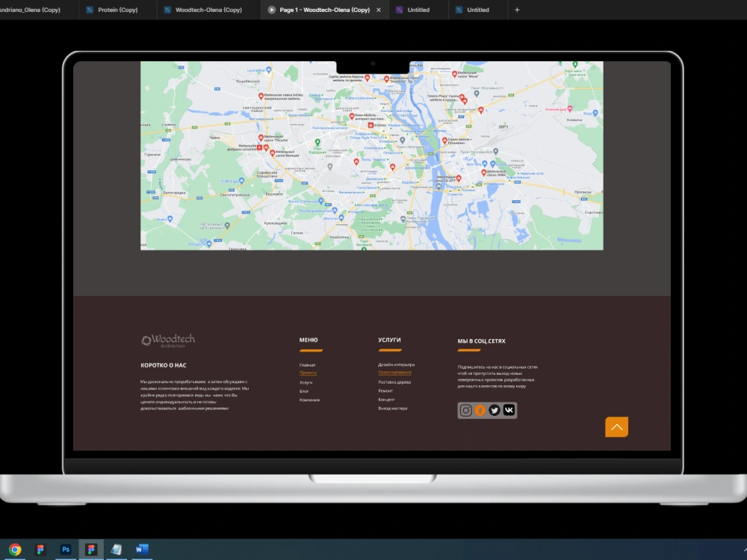
Task: Open the orange Odnoklassniki social icon
Action: [480, 410]
